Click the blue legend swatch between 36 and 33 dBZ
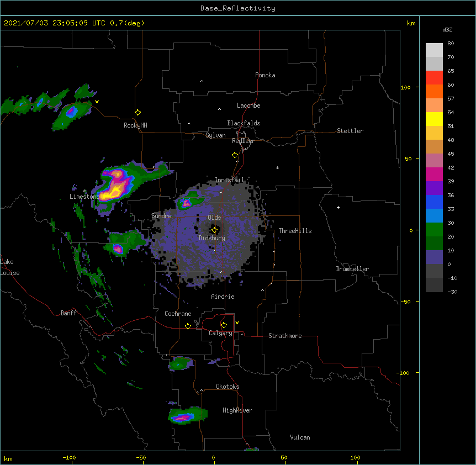476x465 pixels. pyautogui.click(x=434, y=202)
